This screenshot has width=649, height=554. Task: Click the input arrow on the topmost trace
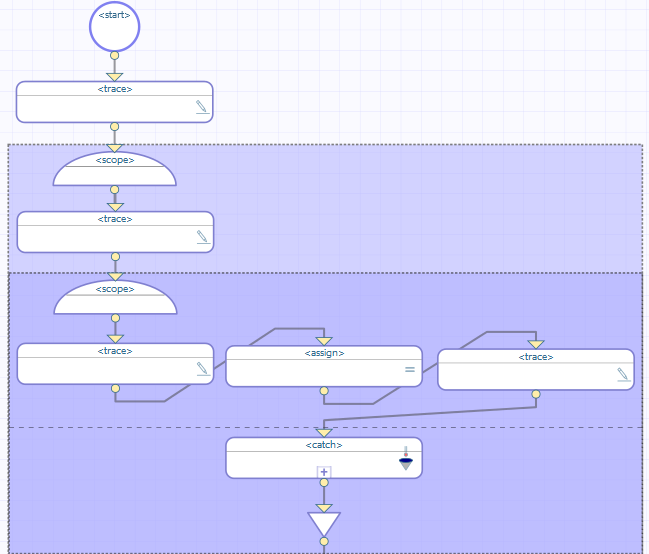tap(115, 77)
